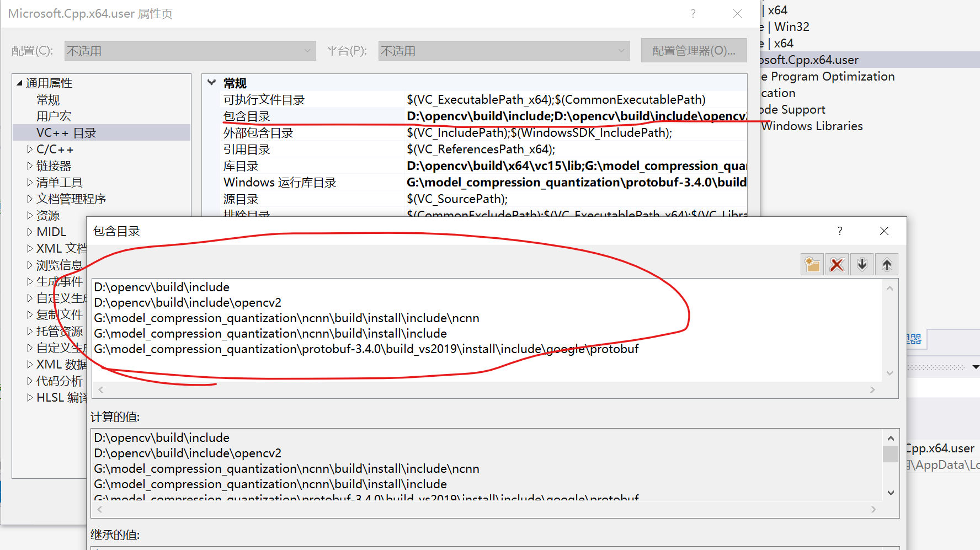Select ncnn\build\install\include entry in edit list
The width and height of the screenshot is (980, 550).
click(x=270, y=333)
